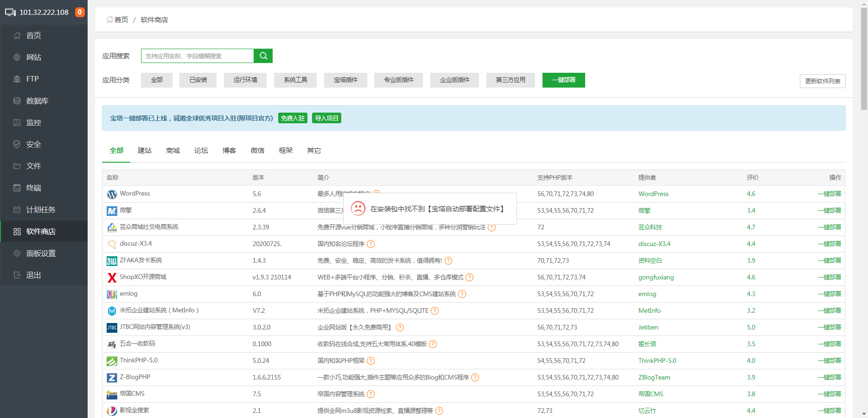Click the search magnifier icon button

pyautogui.click(x=263, y=56)
